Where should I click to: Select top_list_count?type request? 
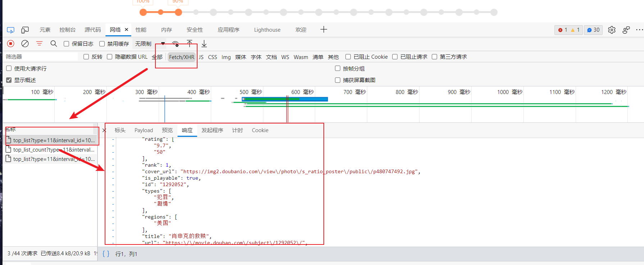50,149
